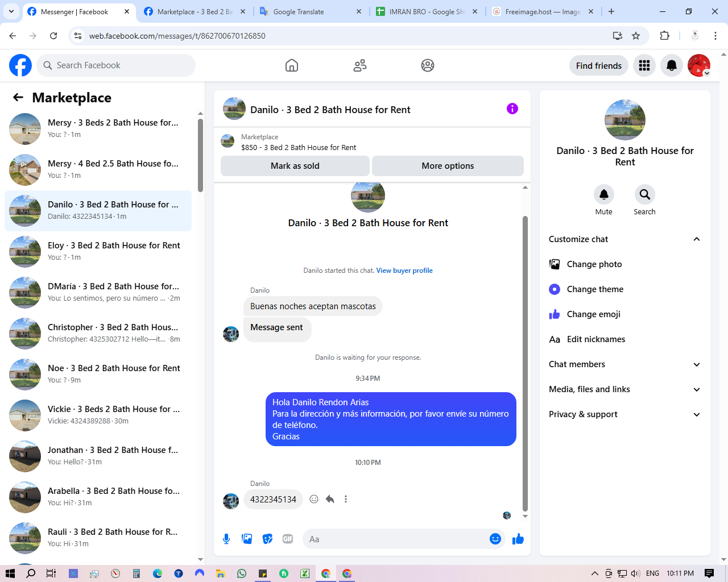The width and height of the screenshot is (728, 582).
Task: Open conversation information icon
Action: click(512, 109)
